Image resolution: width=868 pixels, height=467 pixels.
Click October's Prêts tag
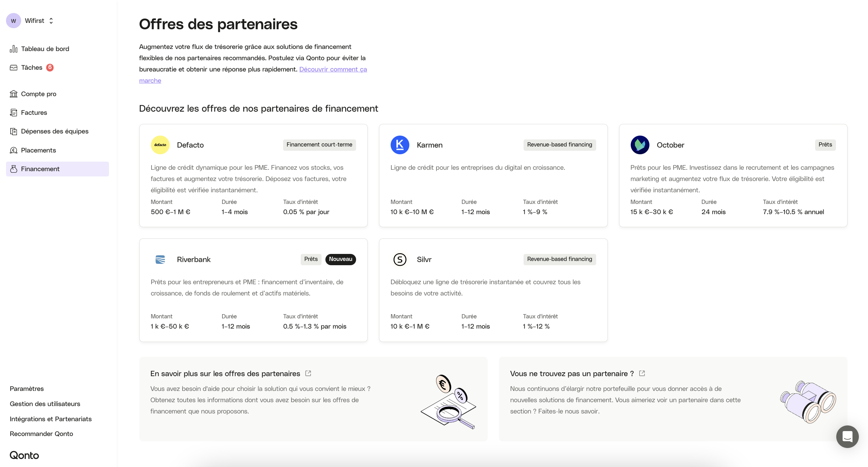tap(825, 145)
